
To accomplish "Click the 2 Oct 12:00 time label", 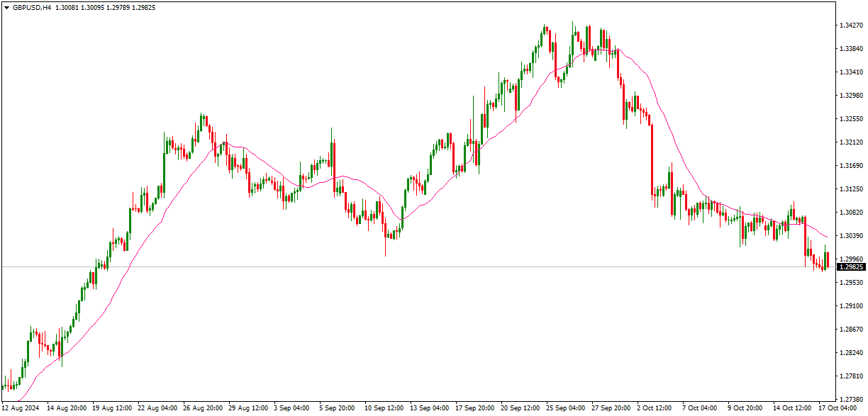I will (654, 408).
